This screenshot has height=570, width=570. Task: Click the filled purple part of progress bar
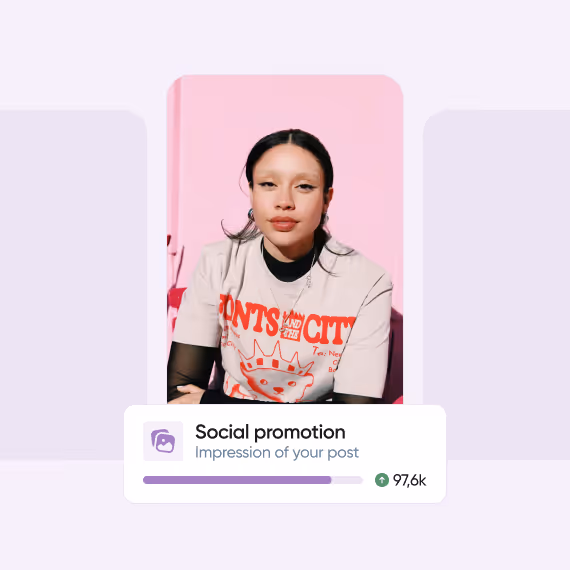click(x=237, y=480)
